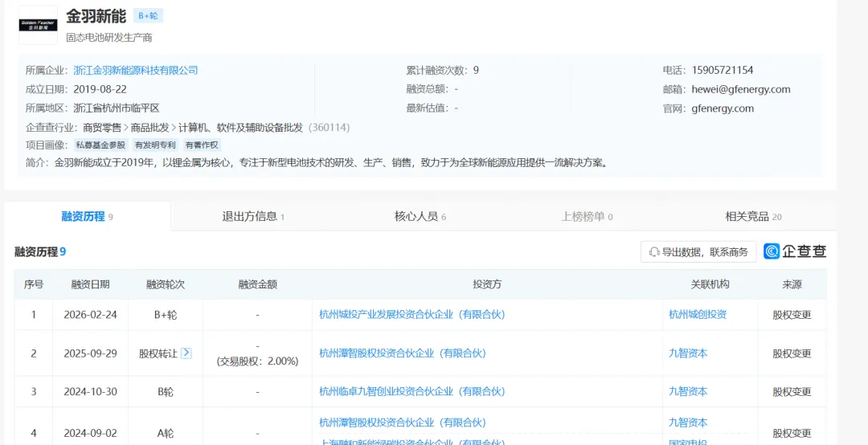Screen dimensions: 868x445
Task: Click the B+轮 badge next to 金羽新能
Action: tap(148, 16)
